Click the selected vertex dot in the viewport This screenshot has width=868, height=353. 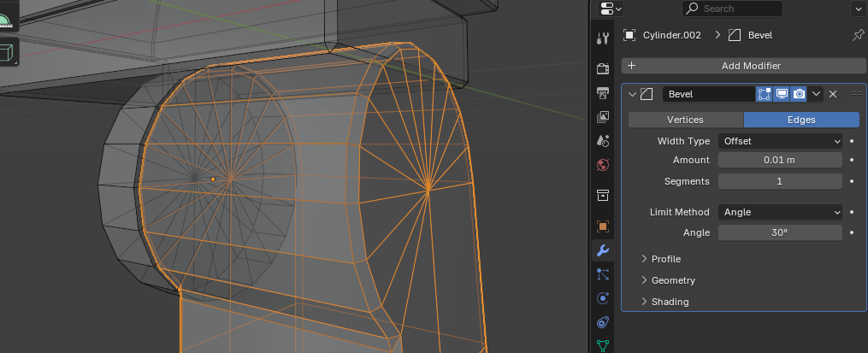[x=213, y=179]
